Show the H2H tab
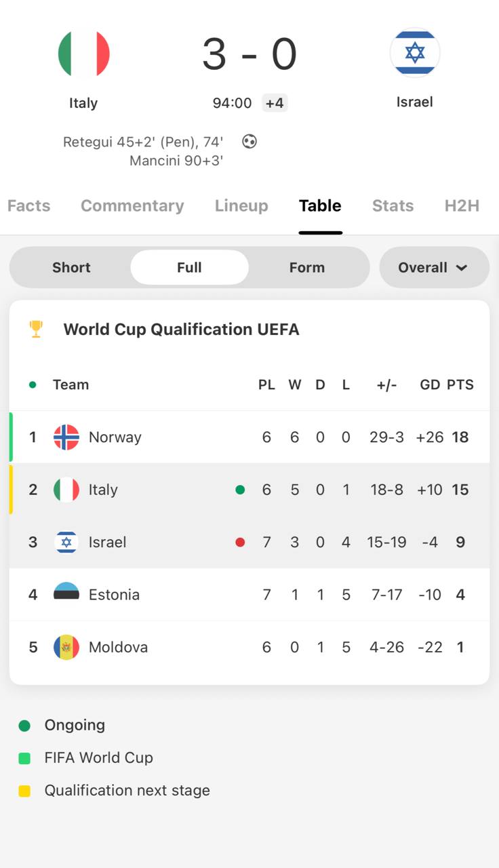The height and width of the screenshot is (868, 499). pos(462,205)
